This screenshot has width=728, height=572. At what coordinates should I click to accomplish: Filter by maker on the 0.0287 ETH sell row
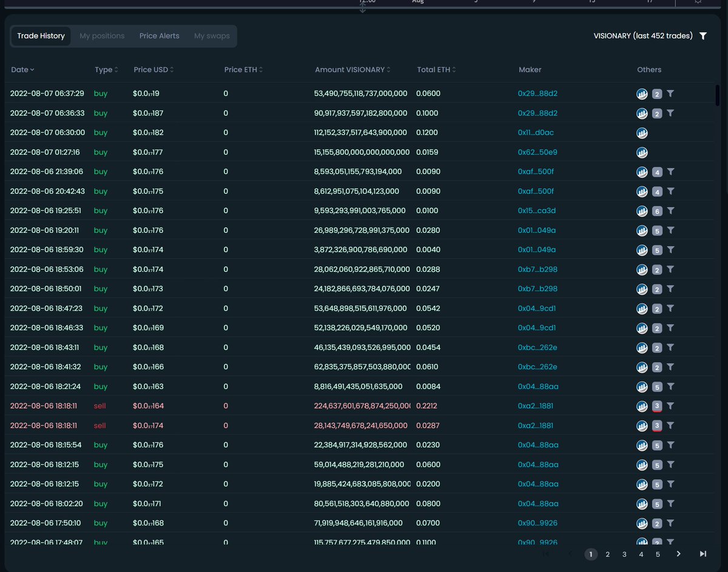[x=670, y=426]
